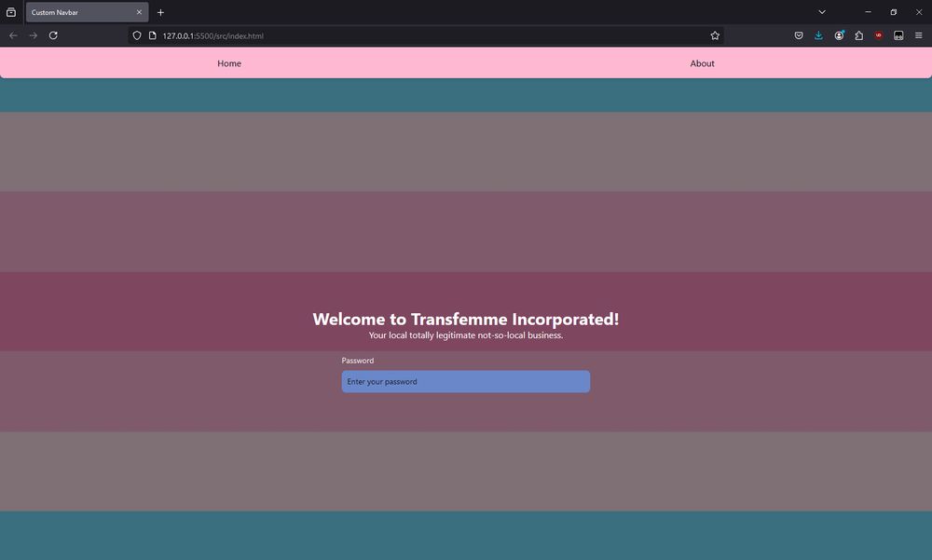Viewport: 932px width, 560px height.
Task: Click the page info document icon
Action: pos(152,35)
